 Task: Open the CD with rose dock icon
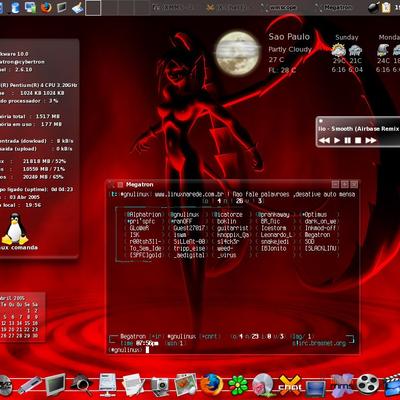[263, 385]
